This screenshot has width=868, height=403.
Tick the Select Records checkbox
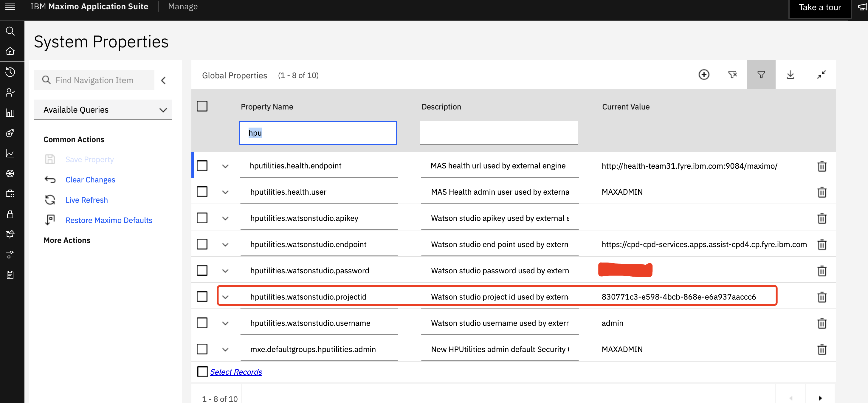tap(202, 372)
